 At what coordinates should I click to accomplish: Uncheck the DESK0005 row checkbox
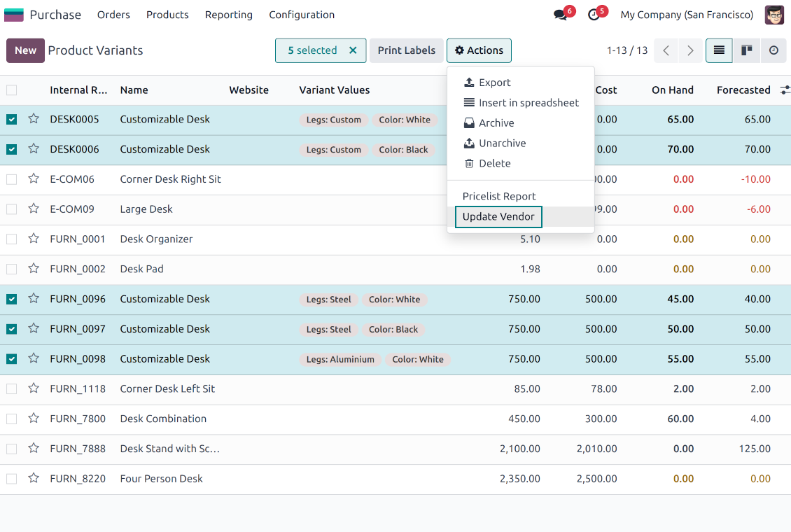(12, 119)
